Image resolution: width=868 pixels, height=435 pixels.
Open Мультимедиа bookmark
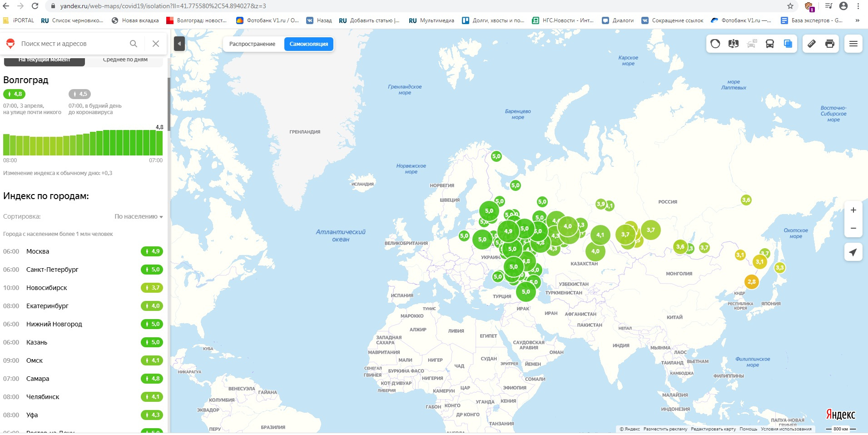[x=432, y=20]
